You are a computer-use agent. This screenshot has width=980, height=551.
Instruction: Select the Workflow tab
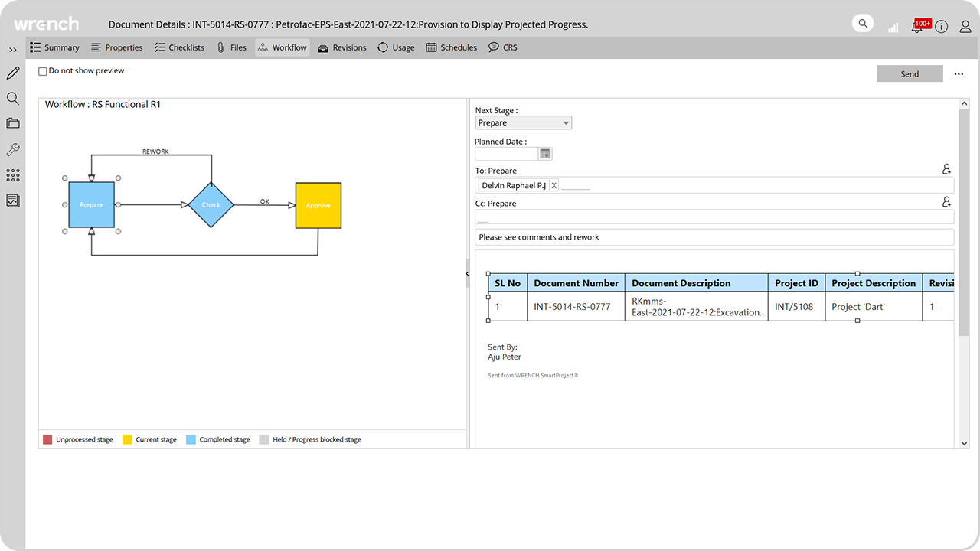(283, 47)
